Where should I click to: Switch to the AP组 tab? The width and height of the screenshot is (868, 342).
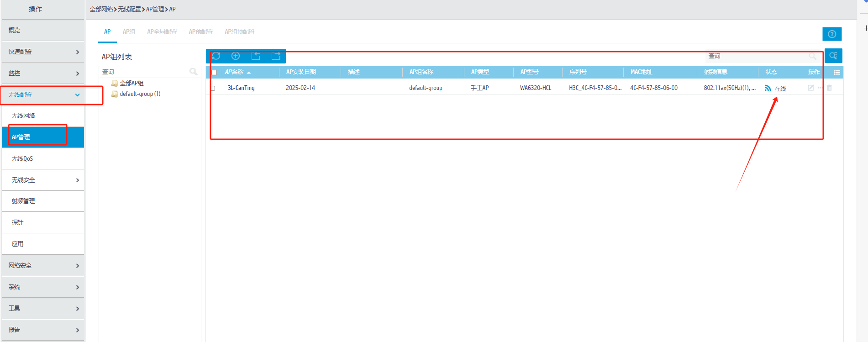[x=129, y=32]
